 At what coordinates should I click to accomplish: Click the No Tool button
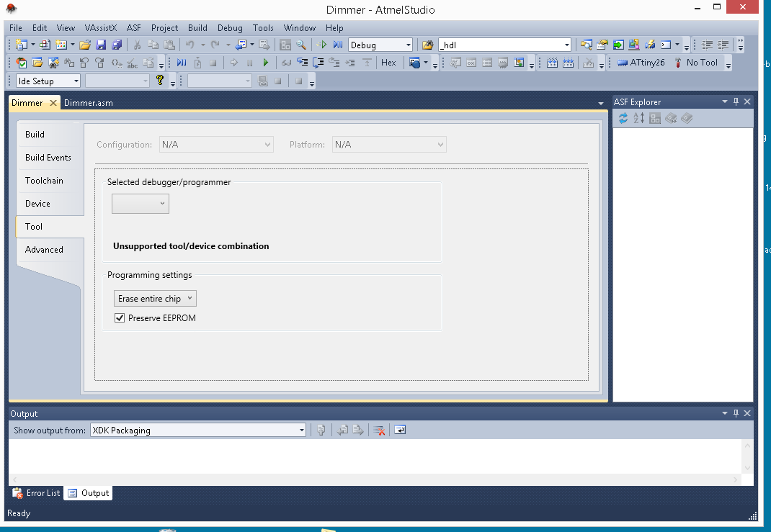[696, 63]
